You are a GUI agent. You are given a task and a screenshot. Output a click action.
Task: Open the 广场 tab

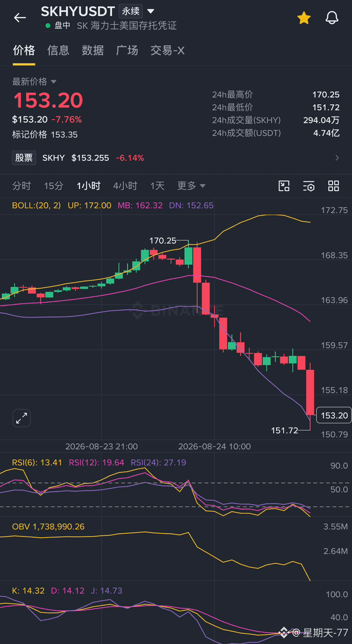click(127, 51)
